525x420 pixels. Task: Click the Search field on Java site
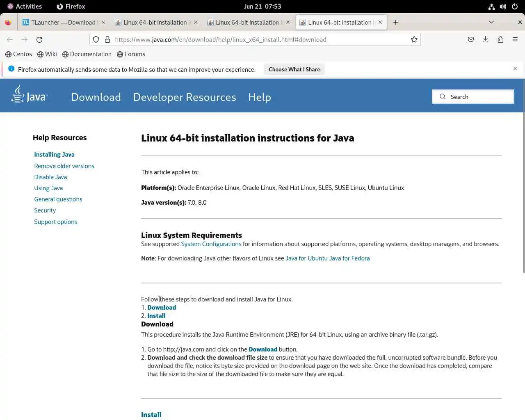click(473, 97)
